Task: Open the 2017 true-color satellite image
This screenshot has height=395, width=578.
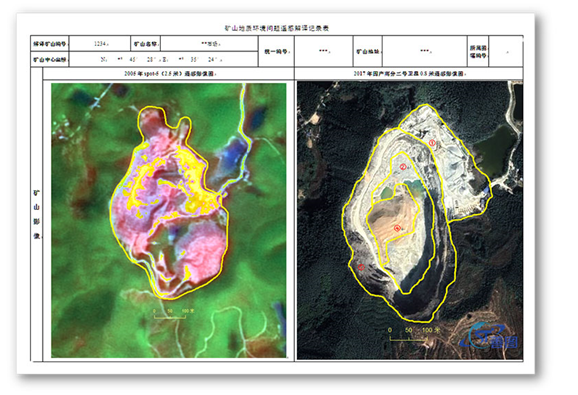Action: (410, 220)
